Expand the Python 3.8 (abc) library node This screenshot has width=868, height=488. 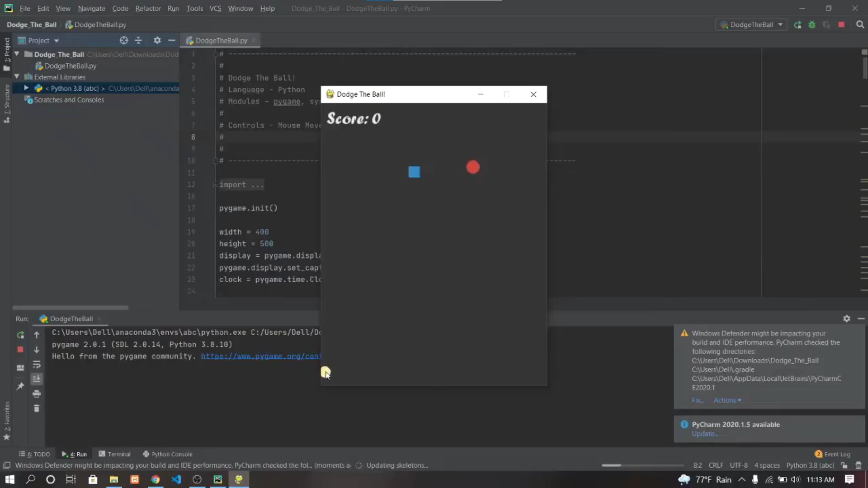pyautogui.click(x=26, y=88)
